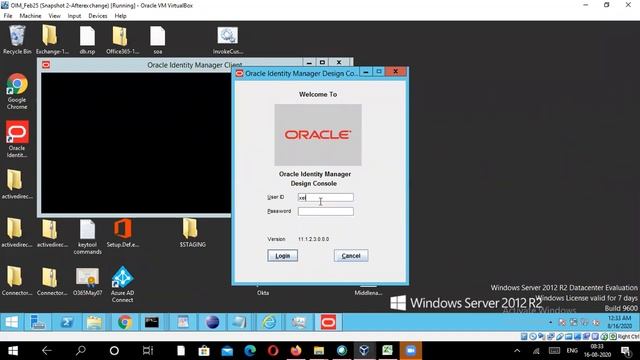The height and width of the screenshot is (360, 640).
Task: Open Command Prompt from guest taskbar
Action: [x=152, y=322]
